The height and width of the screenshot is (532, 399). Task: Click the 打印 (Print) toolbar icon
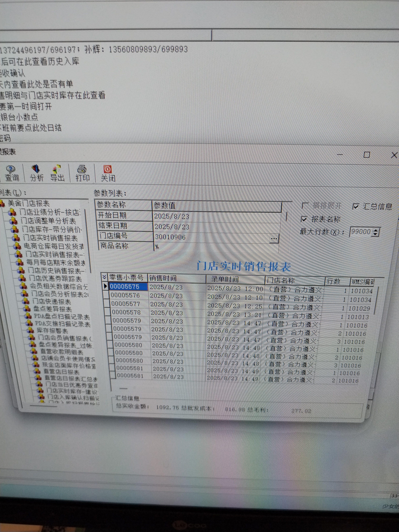(82, 170)
